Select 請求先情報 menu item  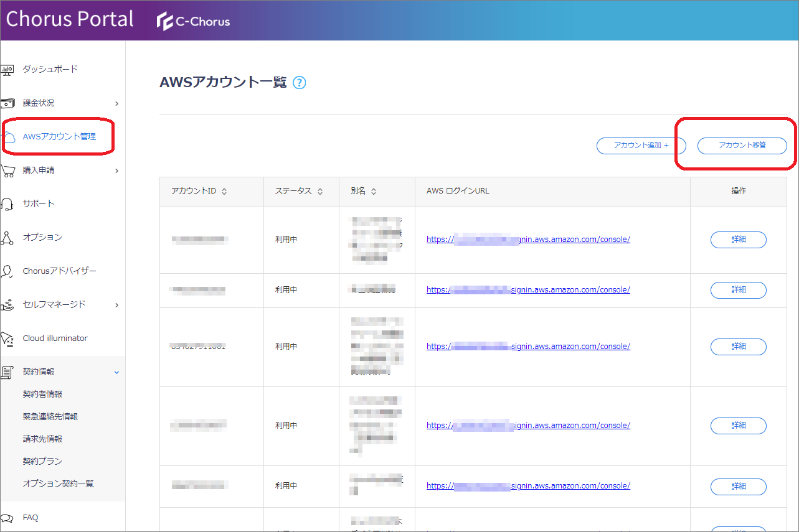point(42,439)
